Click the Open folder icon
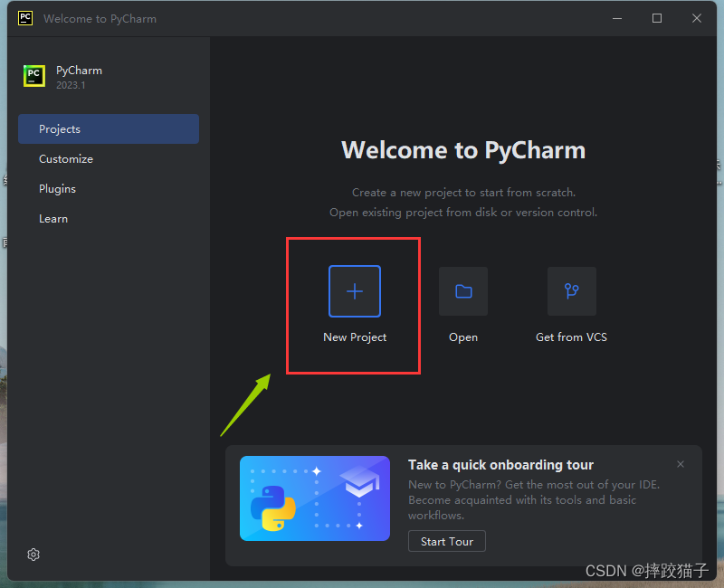Viewport: 724px width, 588px height. pos(463,291)
